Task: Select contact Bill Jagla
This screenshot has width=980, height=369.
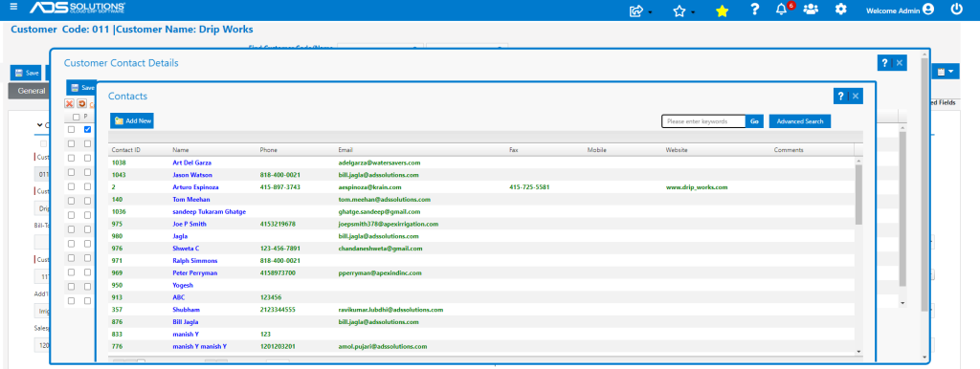Action: click(x=186, y=321)
